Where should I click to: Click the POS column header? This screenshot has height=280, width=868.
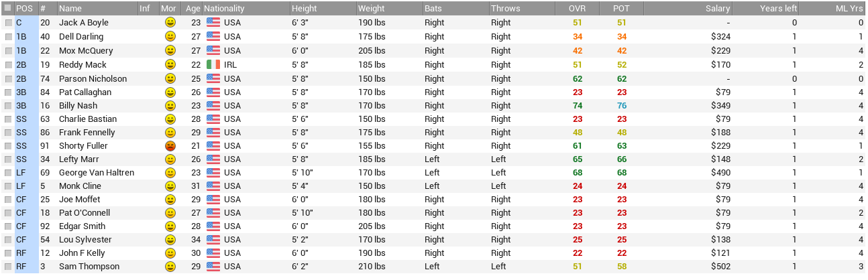pyautogui.click(x=25, y=9)
